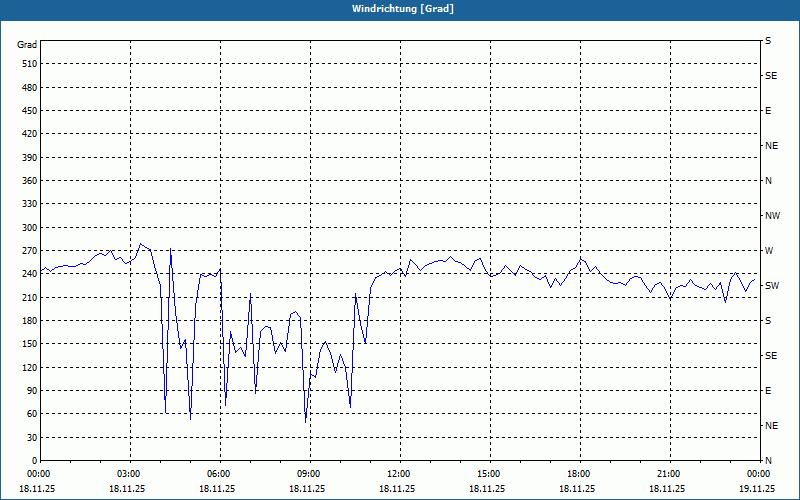The width and height of the screenshot is (800, 500).
Task: Select the 450 y-axis value
Action: click(29, 111)
